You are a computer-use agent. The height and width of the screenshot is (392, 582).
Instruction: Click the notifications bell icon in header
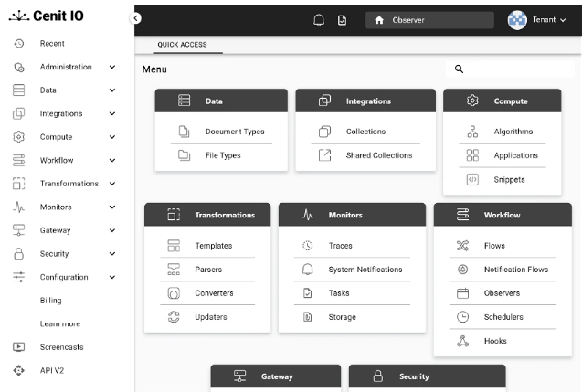(319, 20)
